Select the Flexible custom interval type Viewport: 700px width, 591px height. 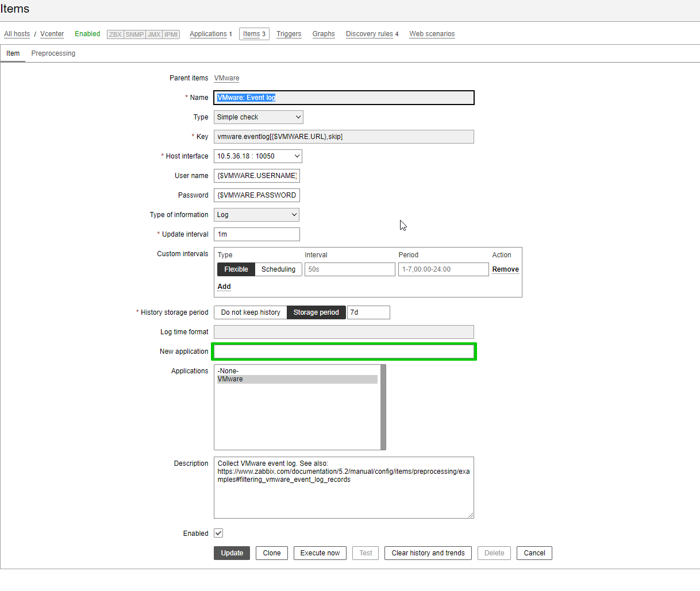[x=236, y=269]
